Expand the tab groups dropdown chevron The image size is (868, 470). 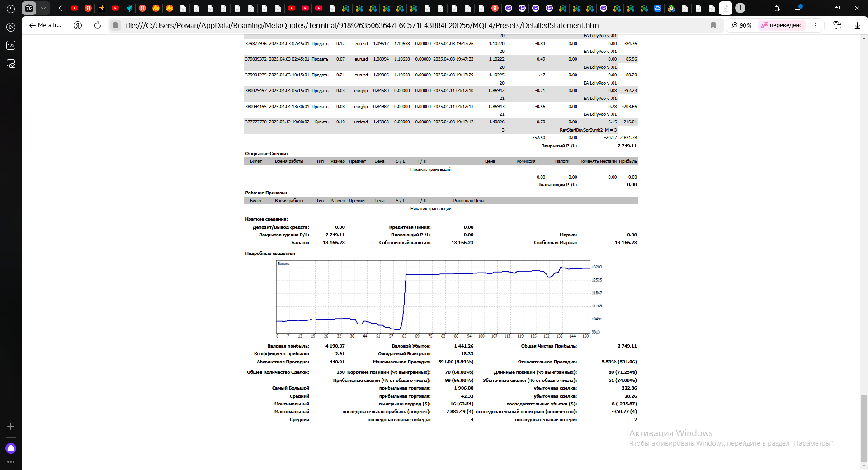pos(43,8)
